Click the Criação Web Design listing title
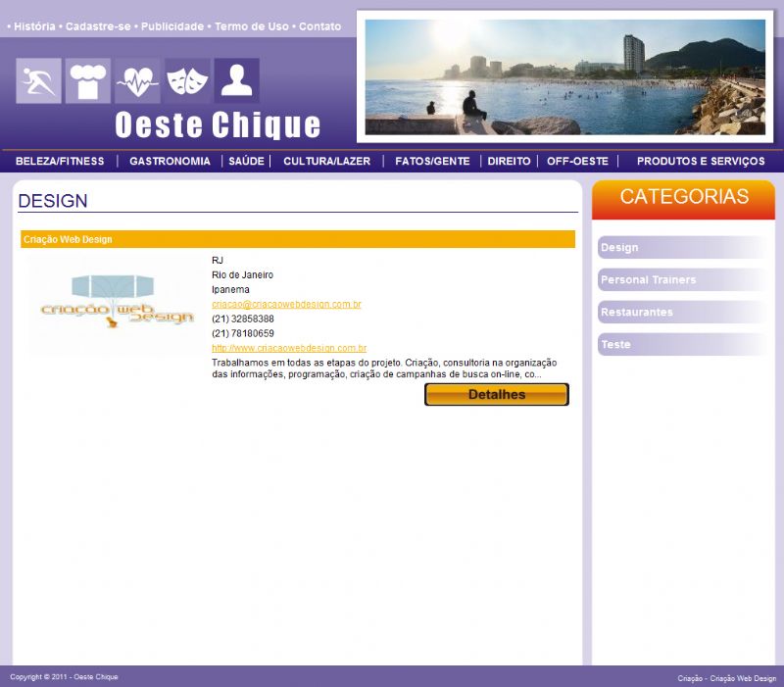The image size is (784, 687). [x=68, y=239]
